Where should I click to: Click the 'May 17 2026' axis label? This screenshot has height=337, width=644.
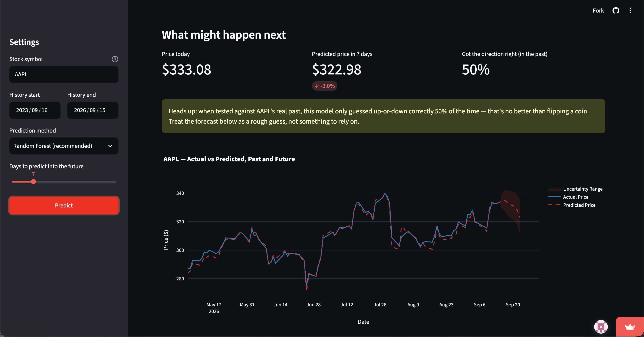(x=214, y=308)
